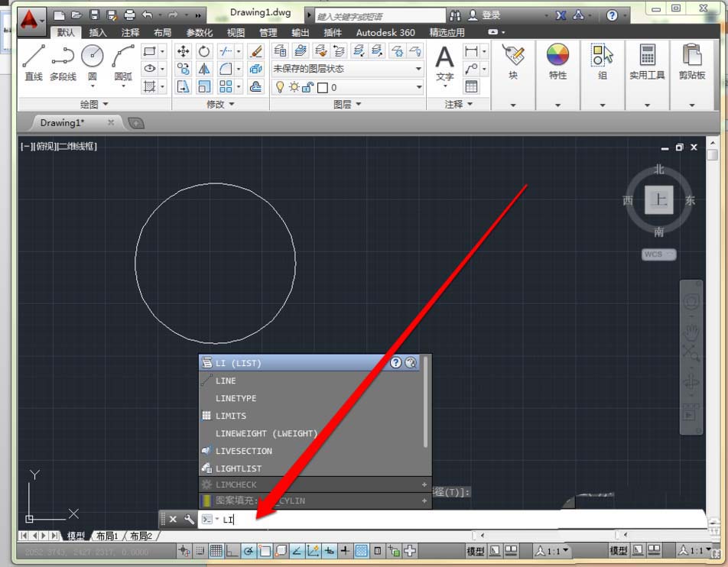Choose LINETYPE from the suggestion list
Viewport: 728px width, 567px height.
point(310,398)
